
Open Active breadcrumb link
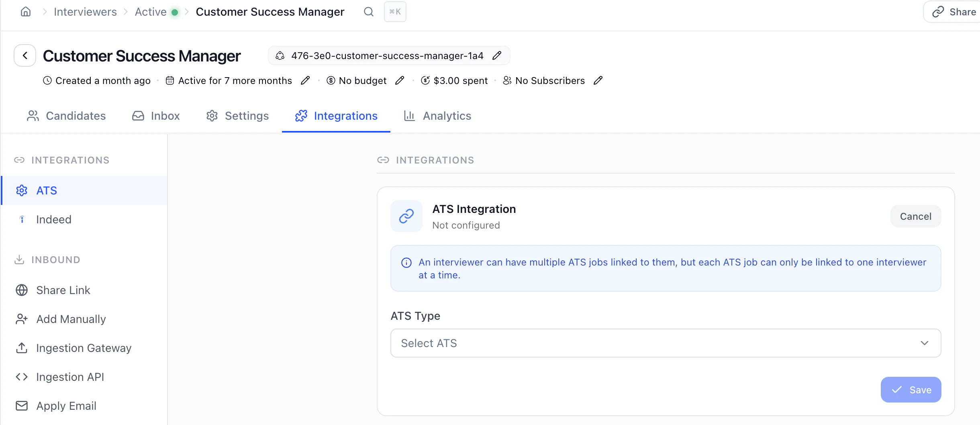pyautogui.click(x=151, y=12)
